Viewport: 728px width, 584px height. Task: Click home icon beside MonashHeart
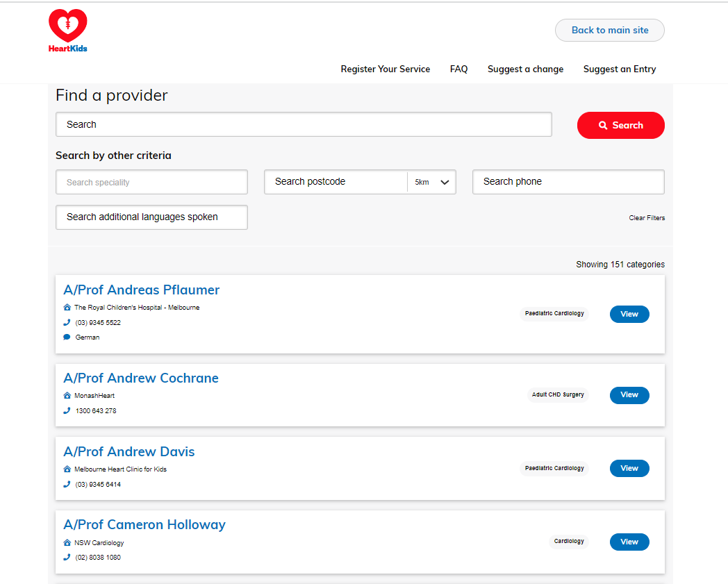(x=67, y=396)
